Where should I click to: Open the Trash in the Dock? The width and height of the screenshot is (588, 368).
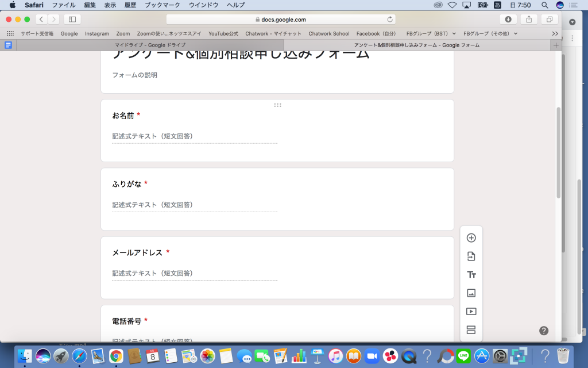point(563,355)
